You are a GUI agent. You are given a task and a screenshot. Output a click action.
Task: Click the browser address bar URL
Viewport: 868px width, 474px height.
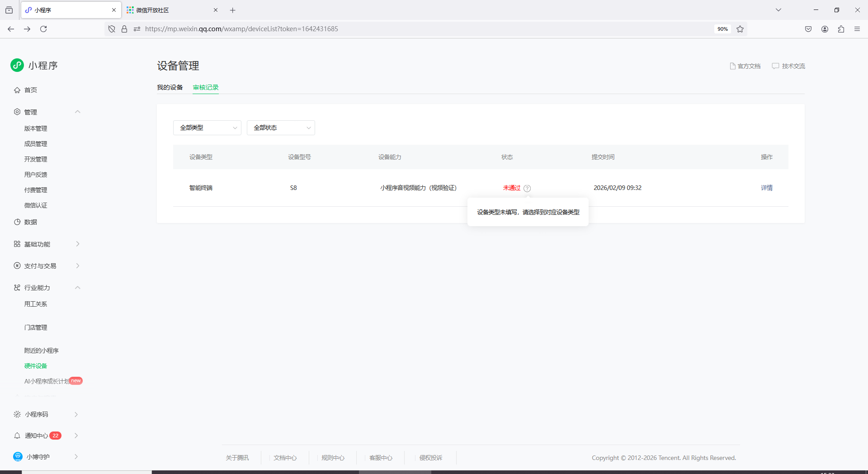(x=241, y=29)
